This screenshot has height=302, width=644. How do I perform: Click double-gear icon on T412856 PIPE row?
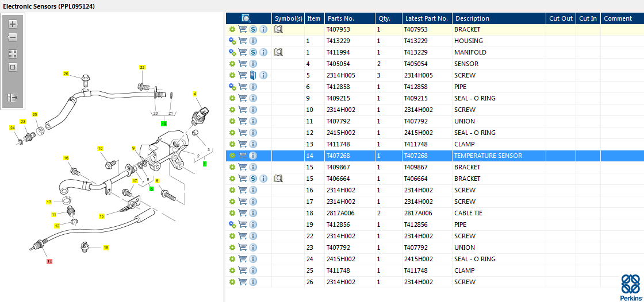click(x=232, y=225)
